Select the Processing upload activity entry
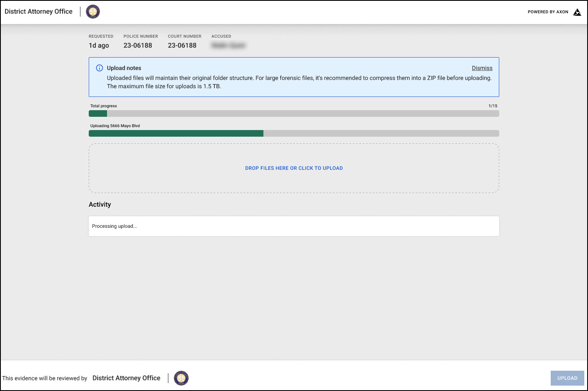The height and width of the screenshot is (391, 588). click(x=114, y=226)
